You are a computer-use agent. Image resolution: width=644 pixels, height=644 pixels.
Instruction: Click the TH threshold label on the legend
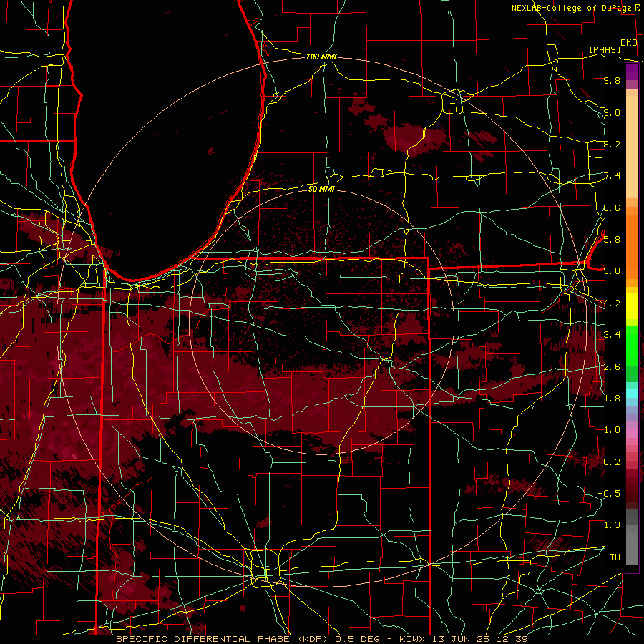pos(615,557)
